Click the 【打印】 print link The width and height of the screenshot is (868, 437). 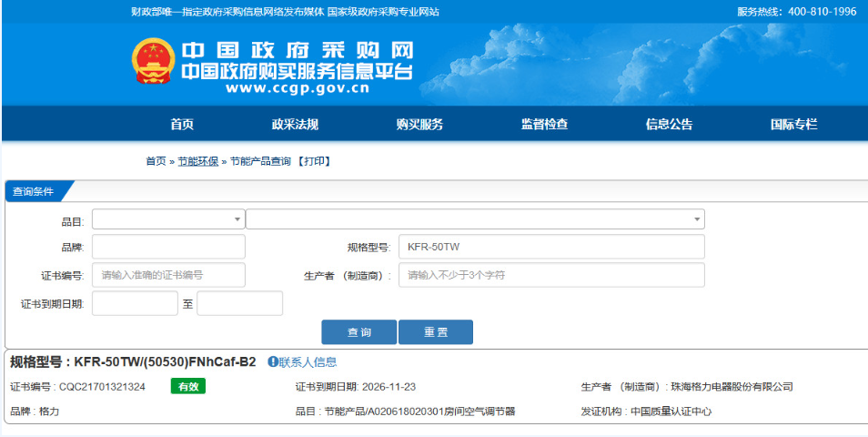point(313,161)
